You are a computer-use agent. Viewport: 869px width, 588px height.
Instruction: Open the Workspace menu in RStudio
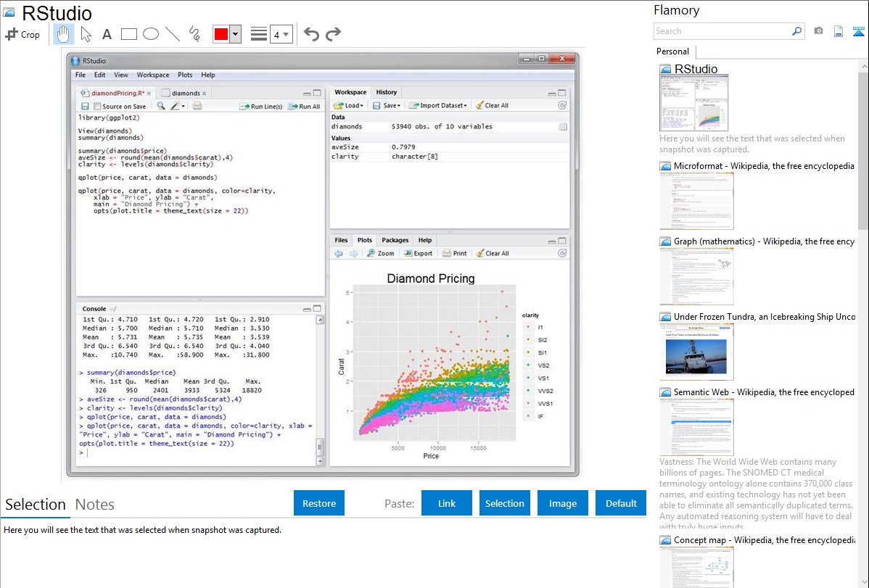[x=153, y=75]
